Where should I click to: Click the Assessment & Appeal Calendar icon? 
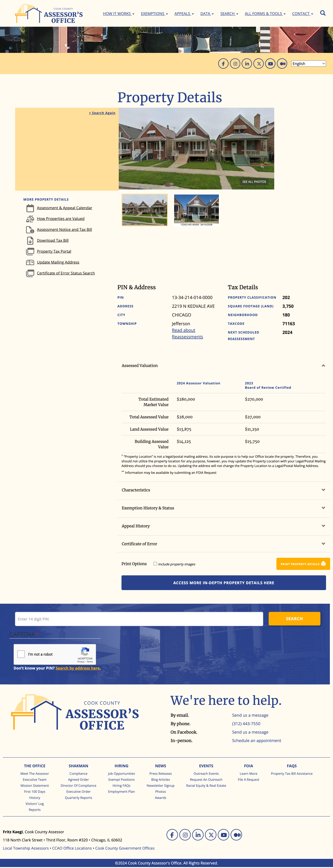[30, 208]
